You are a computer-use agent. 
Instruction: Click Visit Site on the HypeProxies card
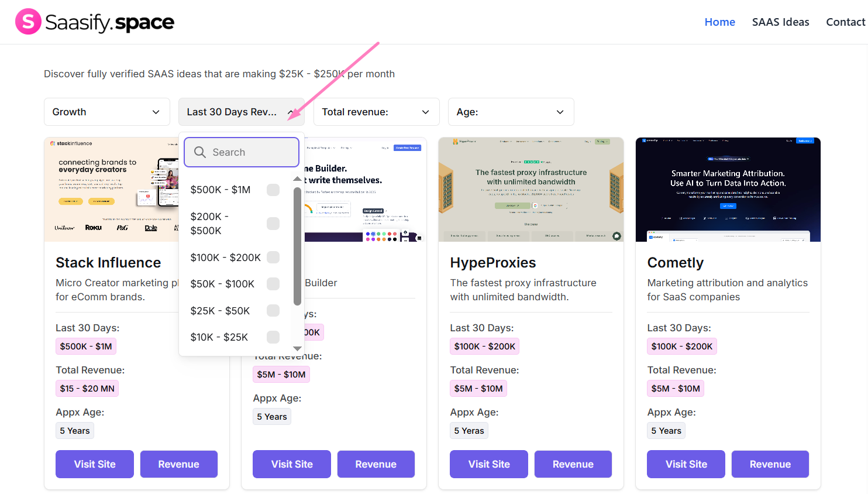(488, 464)
